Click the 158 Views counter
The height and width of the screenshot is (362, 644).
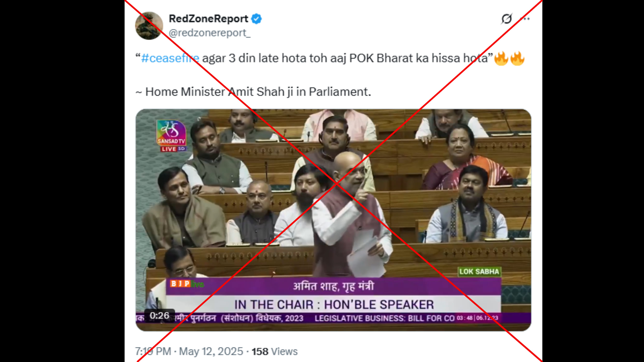(275, 352)
